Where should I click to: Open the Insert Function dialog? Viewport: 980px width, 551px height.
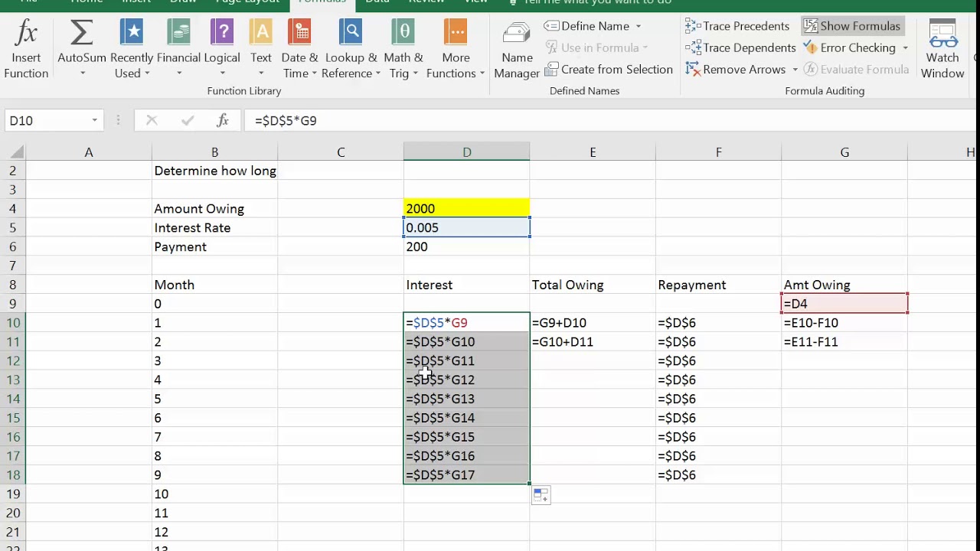tap(26, 50)
